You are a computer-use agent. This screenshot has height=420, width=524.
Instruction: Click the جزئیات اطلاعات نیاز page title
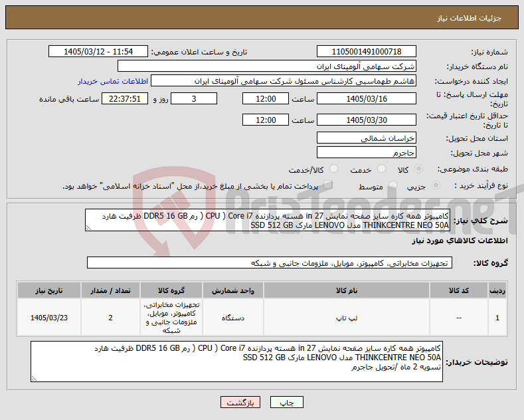click(x=469, y=18)
